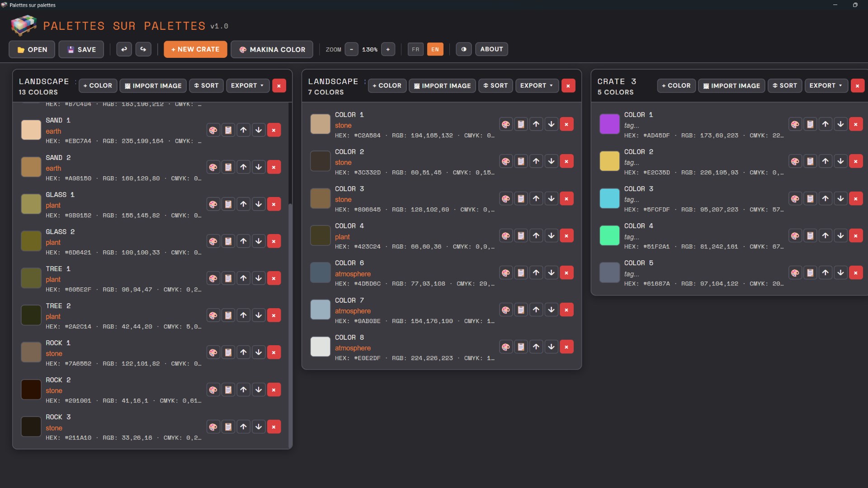Open Makina Color tool
The height and width of the screenshot is (488, 868).
(272, 49)
